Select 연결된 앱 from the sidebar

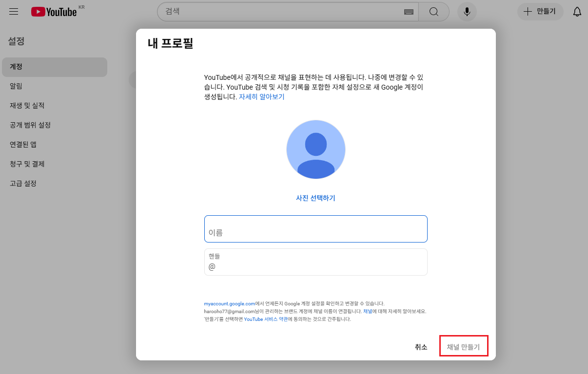[x=55, y=144]
